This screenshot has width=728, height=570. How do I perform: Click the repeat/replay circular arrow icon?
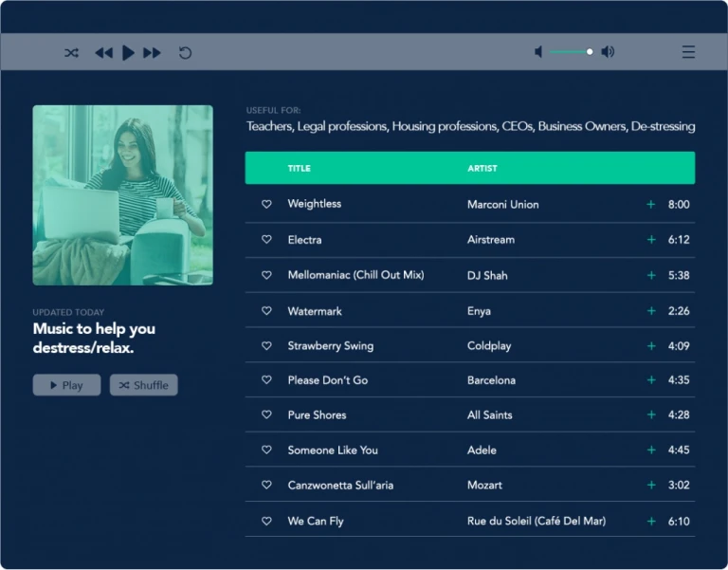pos(185,53)
